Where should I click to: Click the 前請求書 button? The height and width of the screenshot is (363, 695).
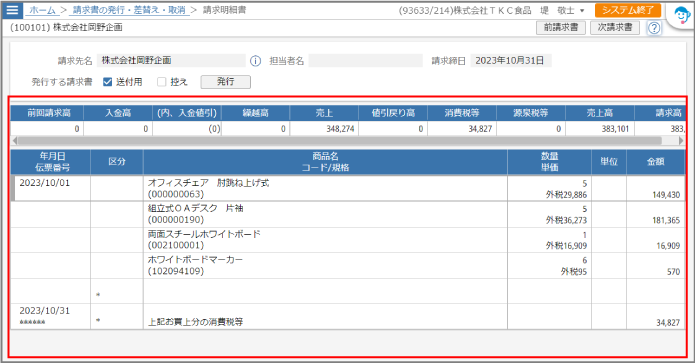point(561,27)
